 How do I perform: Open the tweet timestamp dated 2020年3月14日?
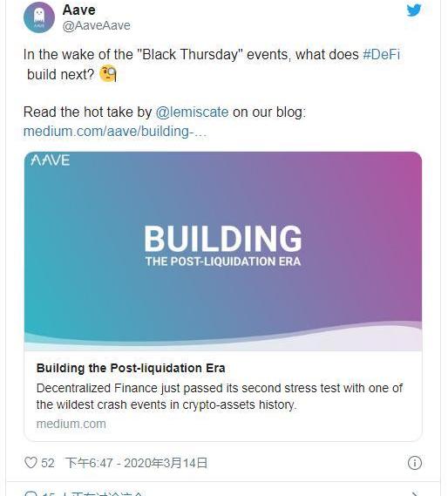[x=136, y=463]
